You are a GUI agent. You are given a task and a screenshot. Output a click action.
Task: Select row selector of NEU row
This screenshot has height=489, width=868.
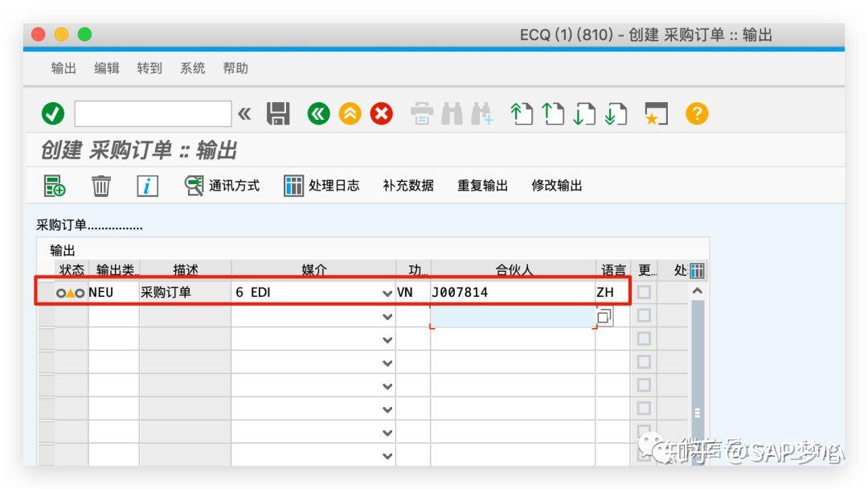(x=46, y=293)
